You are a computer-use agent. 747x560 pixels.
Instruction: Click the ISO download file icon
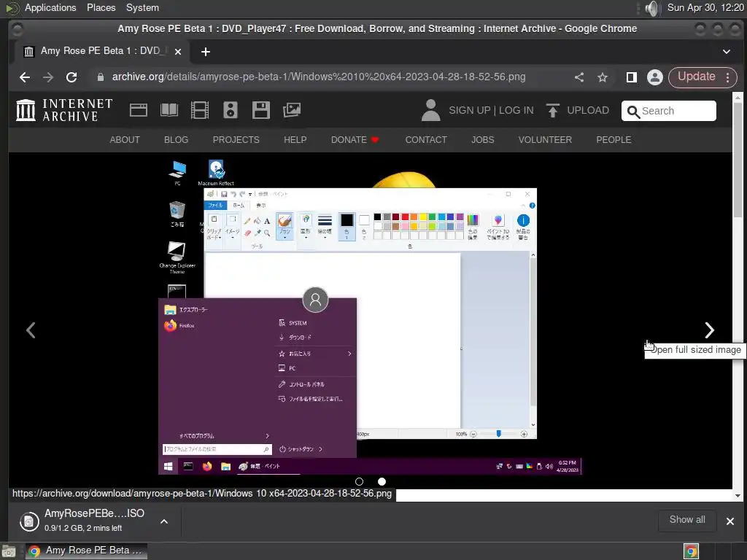point(29,521)
